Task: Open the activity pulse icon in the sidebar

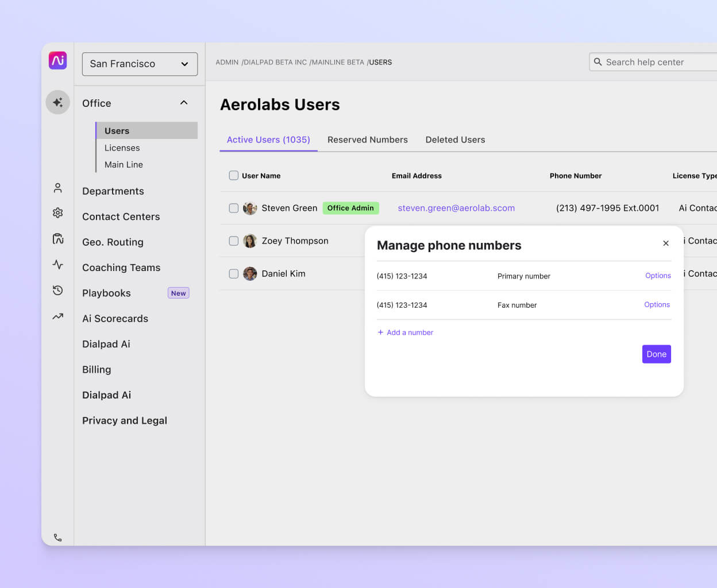Action: 57,264
